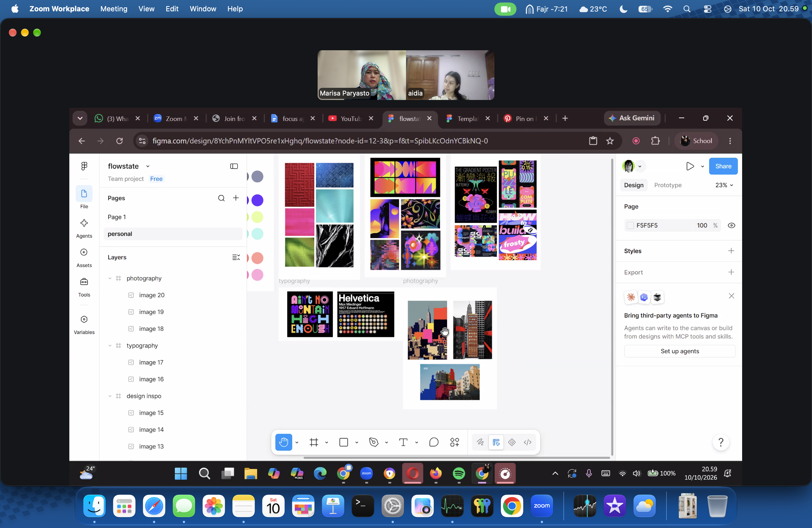
Task: Open the 23% zoom level dropdown
Action: tap(724, 185)
